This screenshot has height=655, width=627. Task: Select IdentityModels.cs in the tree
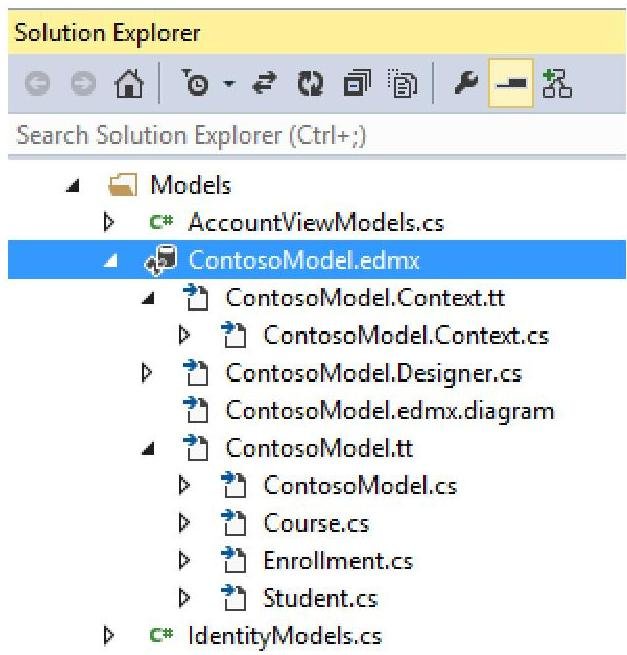click(283, 635)
